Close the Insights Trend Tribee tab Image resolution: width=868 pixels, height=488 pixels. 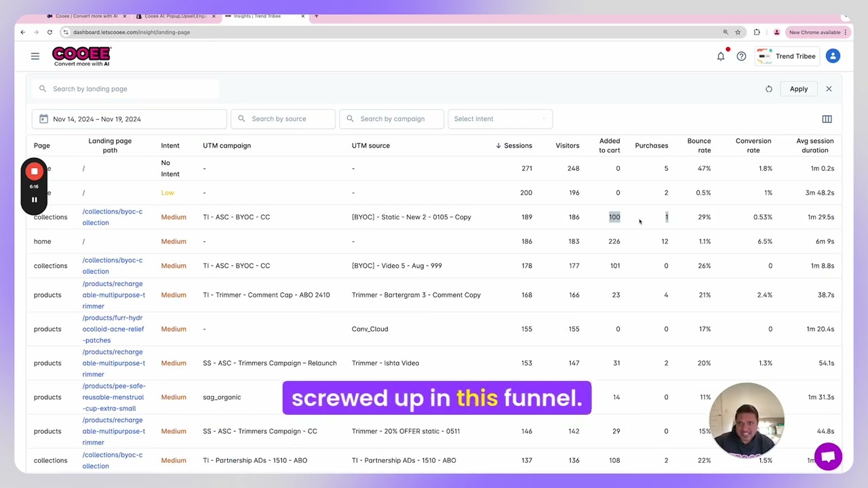(x=303, y=16)
